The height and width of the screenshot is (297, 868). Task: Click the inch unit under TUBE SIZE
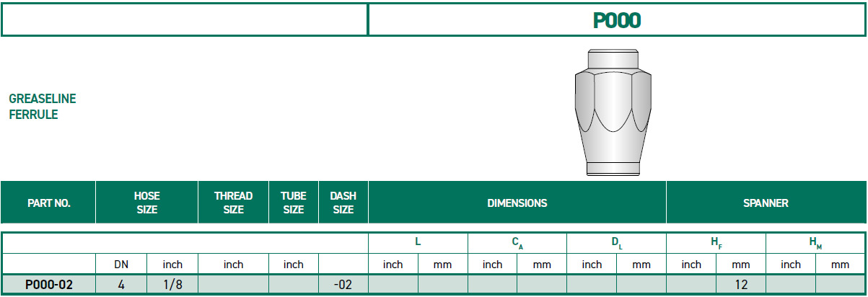click(x=293, y=265)
